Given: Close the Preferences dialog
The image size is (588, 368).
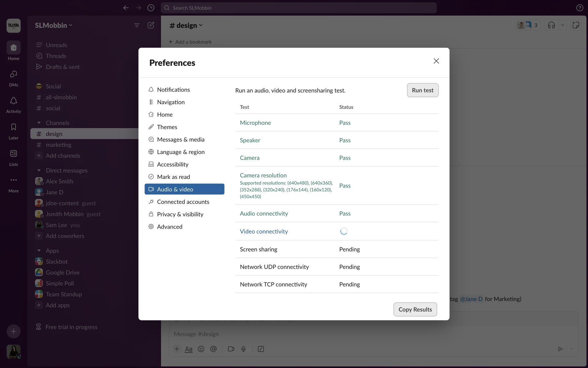Looking at the screenshot, I should click(436, 61).
